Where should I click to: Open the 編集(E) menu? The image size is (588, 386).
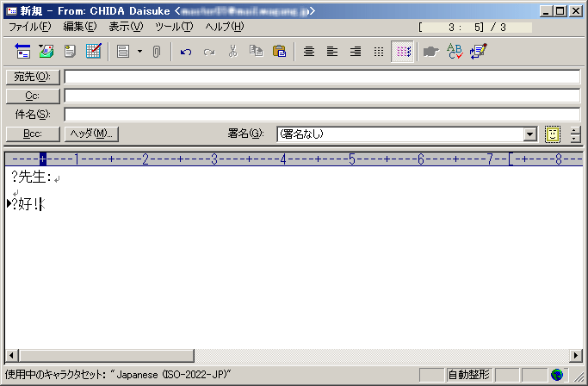(x=80, y=27)
